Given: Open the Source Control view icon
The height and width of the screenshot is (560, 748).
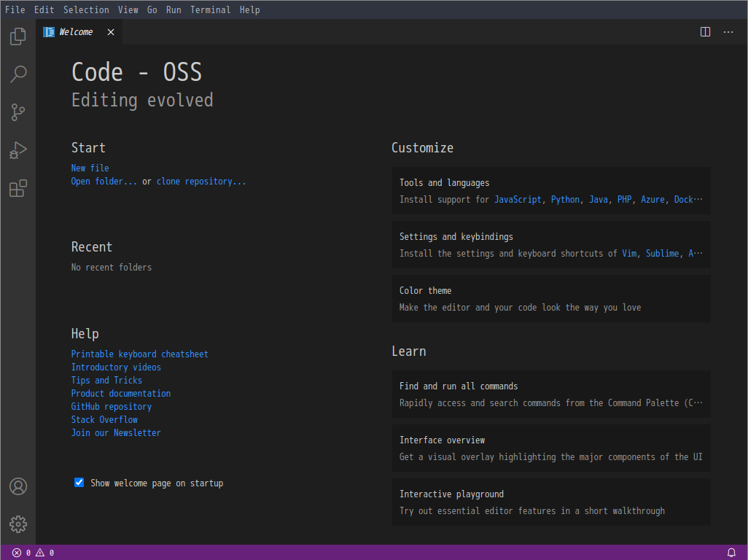Looking at the screenshot, I should coord(18,112).
